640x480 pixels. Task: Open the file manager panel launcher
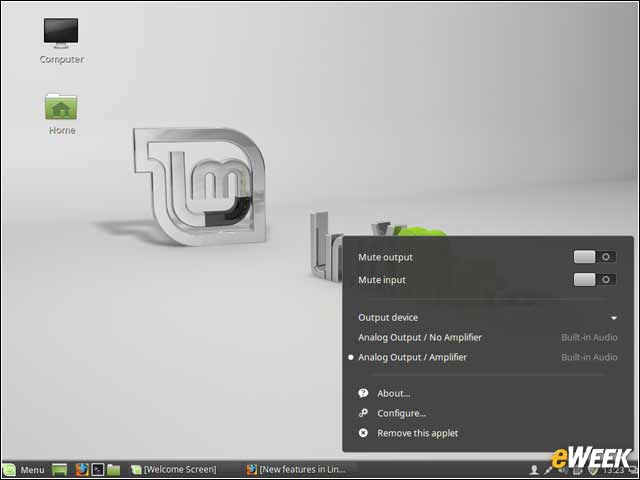click(x=114, y=470)
